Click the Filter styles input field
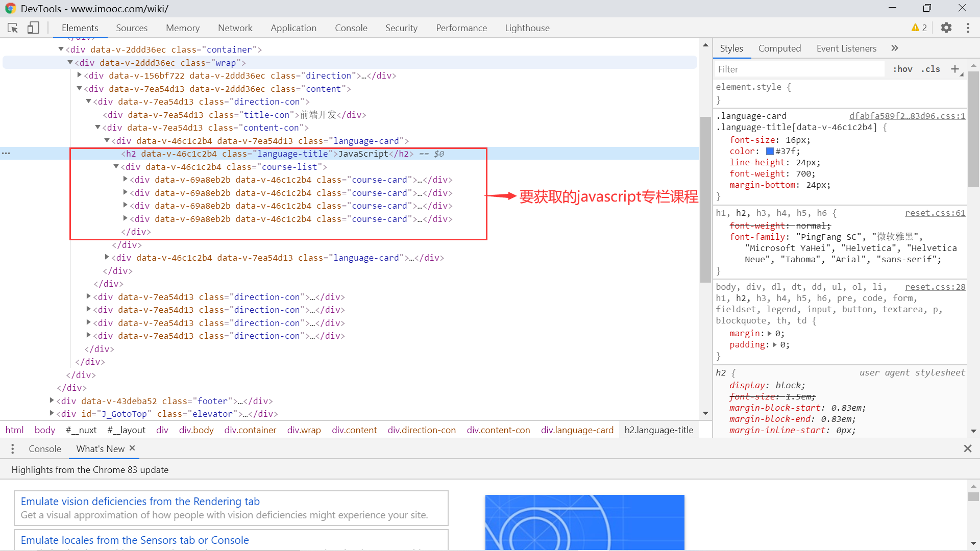The height and width of the screenshot is (551, 980). tap(799, 69)
